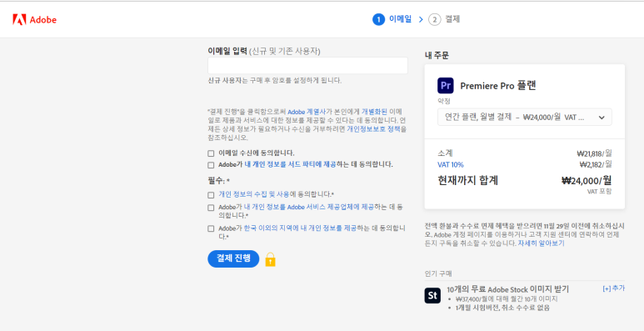The width and height of the screenshot is (644, 331).
Task: Check the 한국 이외의 지역 consent checkbox
Action: (x=211, y=228)
